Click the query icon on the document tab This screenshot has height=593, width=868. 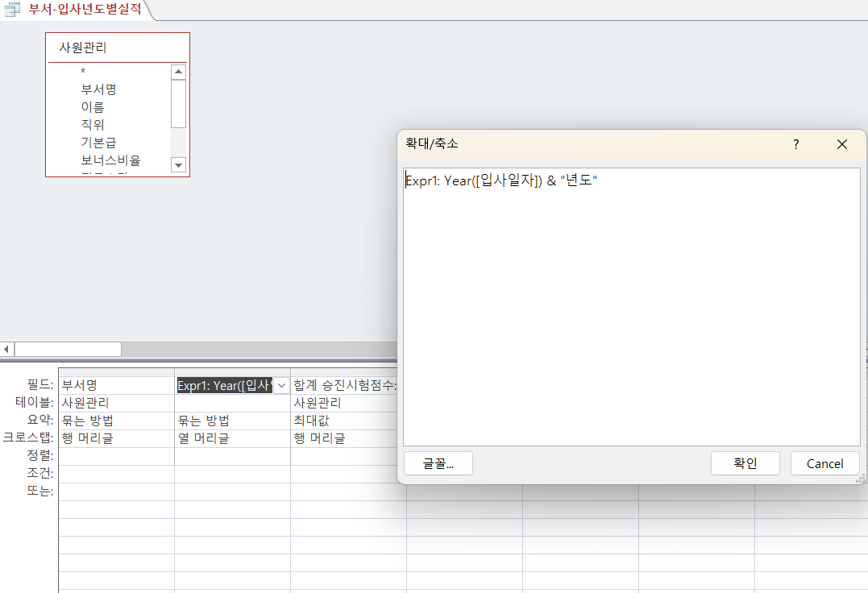12,10
